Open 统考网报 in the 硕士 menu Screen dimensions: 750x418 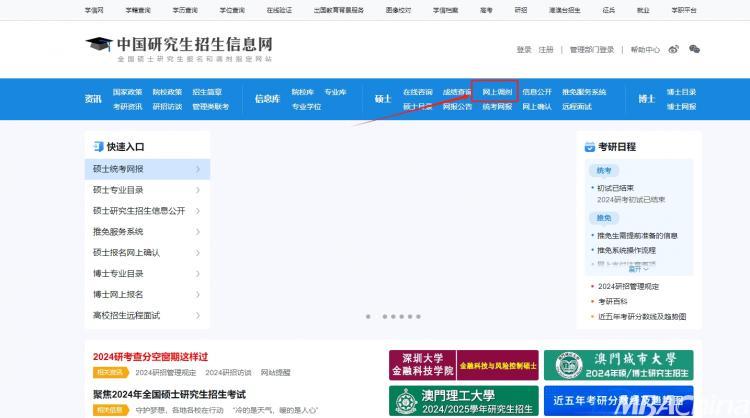(x=497, y=107)
